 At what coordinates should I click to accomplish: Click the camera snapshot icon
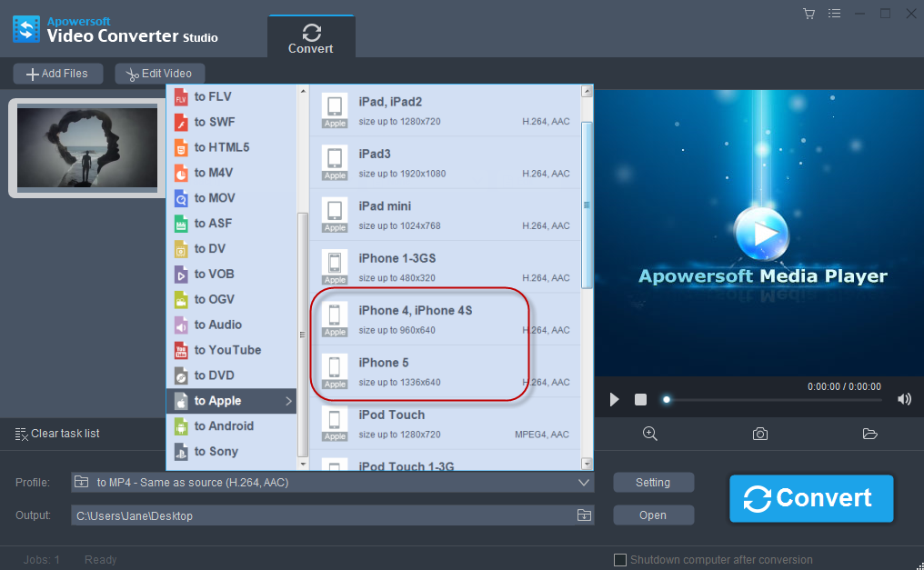pos(760,434)
